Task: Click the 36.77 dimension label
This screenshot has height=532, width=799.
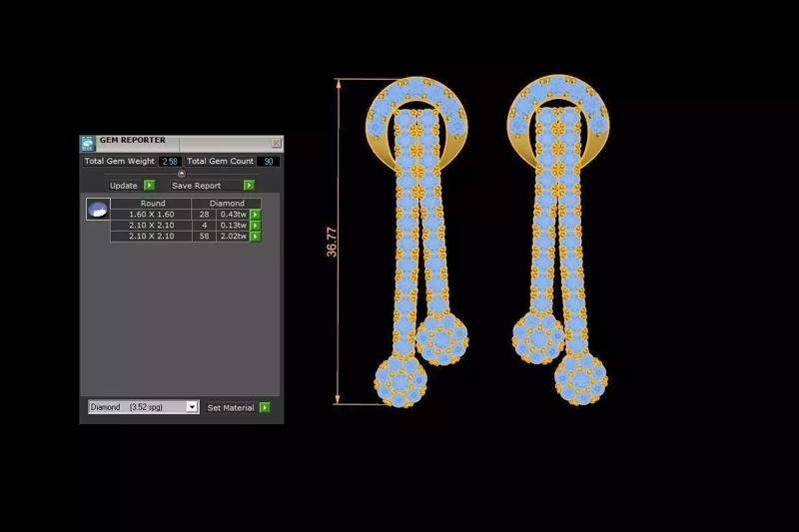Action: point(332,242)
